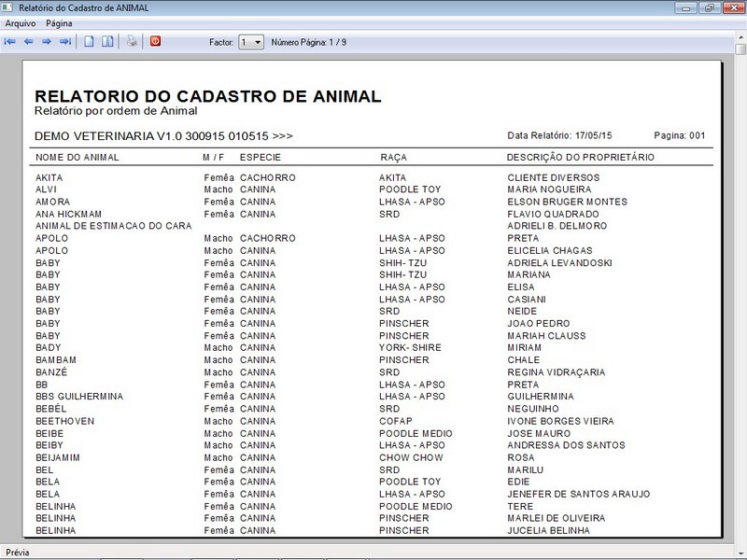Go to the first report page

(x=10, y=42)
